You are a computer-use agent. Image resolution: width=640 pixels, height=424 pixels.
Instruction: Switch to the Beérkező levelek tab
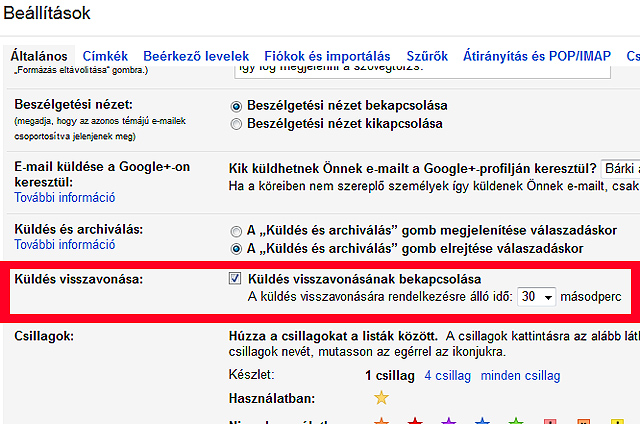[196, 56]
